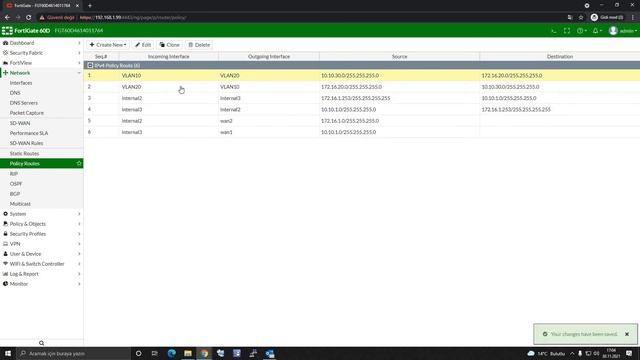Expand Security Fabric menu
Image resolution: width=640 pixels, height=360 pixels.
coord(41,53)
